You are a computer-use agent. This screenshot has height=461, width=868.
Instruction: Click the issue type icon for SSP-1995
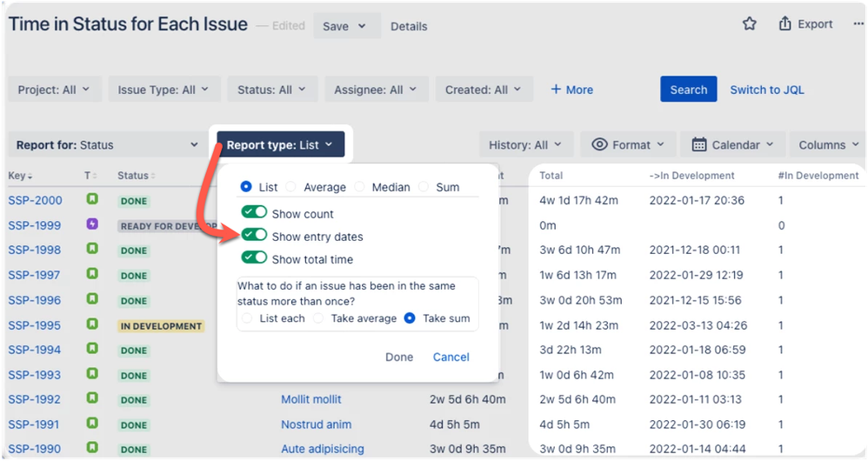click(92, 324)
